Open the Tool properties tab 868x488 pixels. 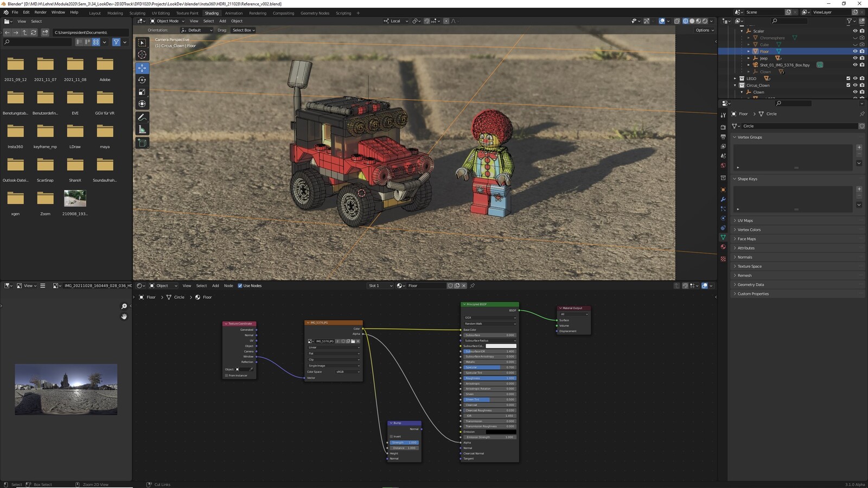pyautogui.click(x=723, y=115)
